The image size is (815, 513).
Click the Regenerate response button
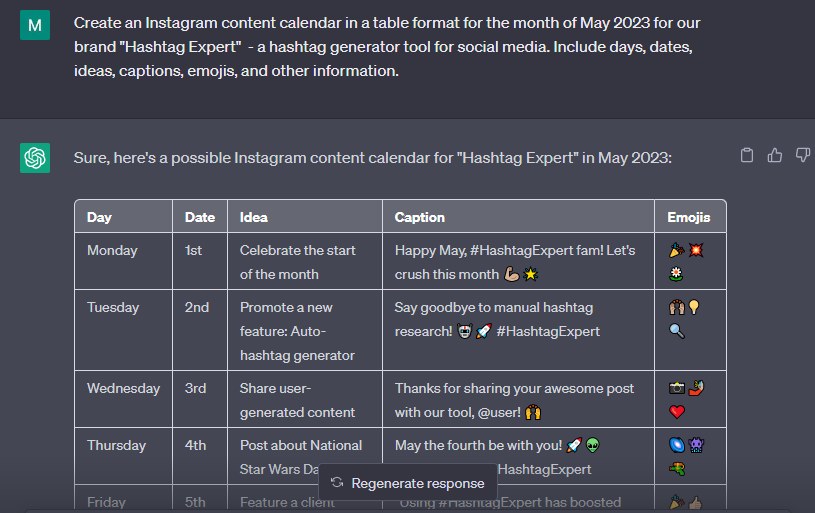pos(407,483)
